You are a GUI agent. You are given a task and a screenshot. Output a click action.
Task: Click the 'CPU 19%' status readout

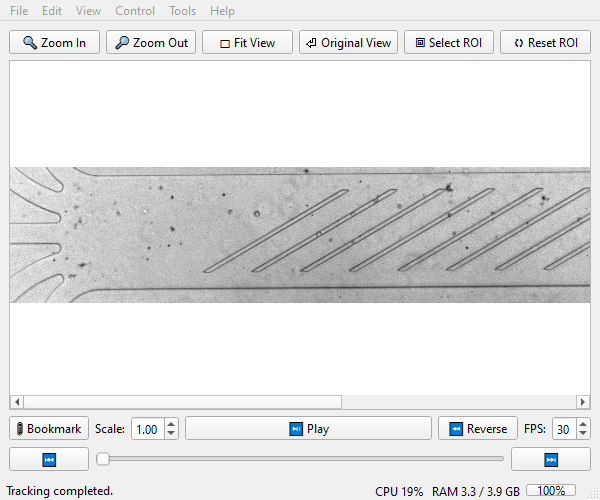tap(399, 491)
